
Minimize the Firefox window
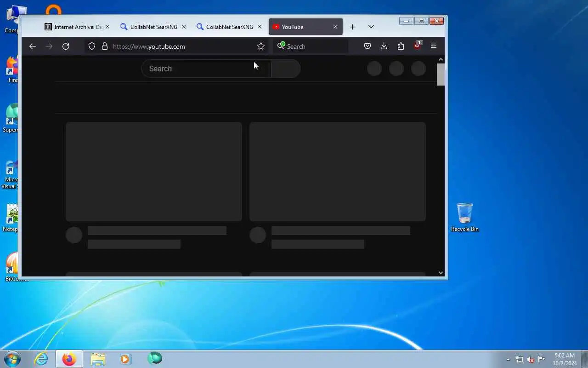(406, 21)
